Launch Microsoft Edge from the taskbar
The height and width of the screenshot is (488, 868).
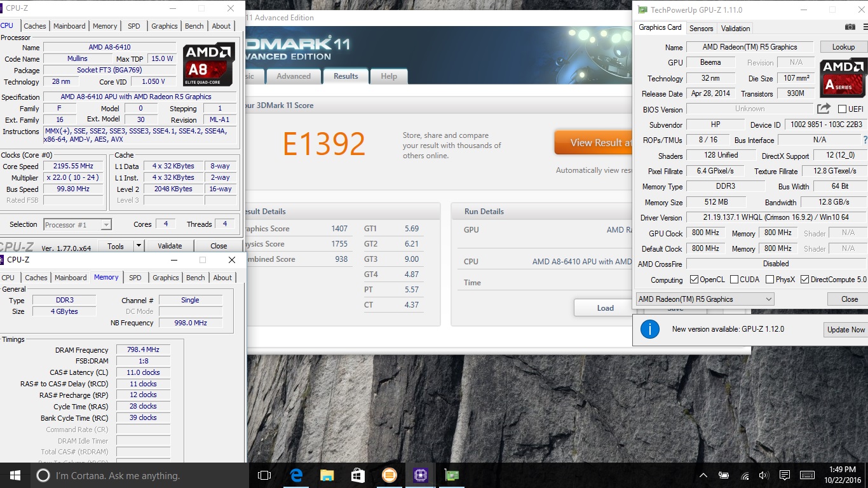click(296, 475)
